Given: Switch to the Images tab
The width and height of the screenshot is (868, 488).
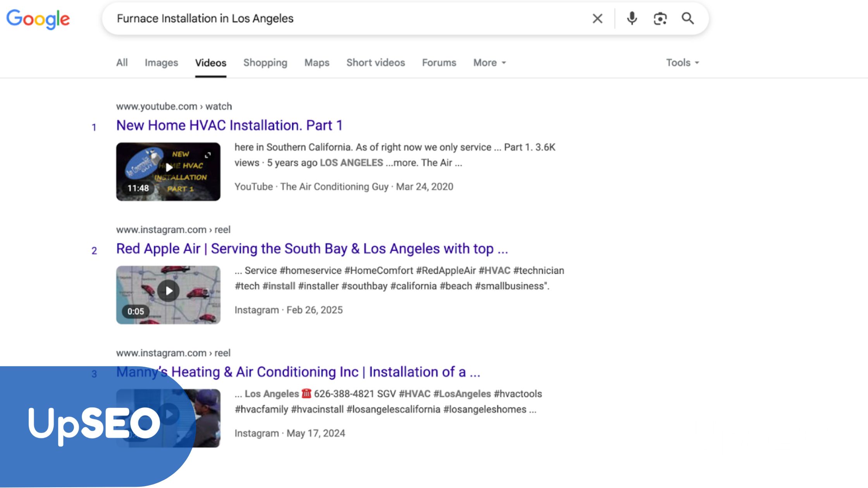Looking at the screenshot, I should tap(162, 63).
